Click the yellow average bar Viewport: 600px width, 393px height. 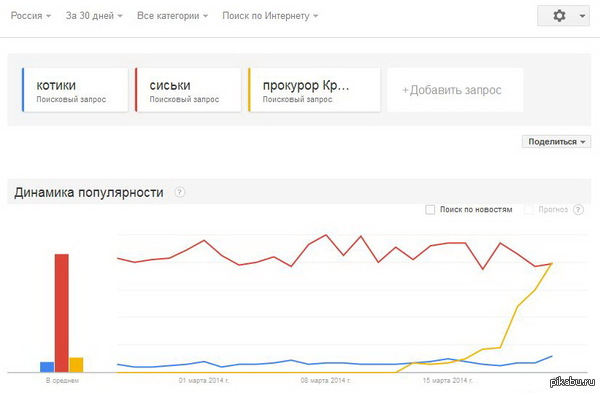(x=76, y=365)
